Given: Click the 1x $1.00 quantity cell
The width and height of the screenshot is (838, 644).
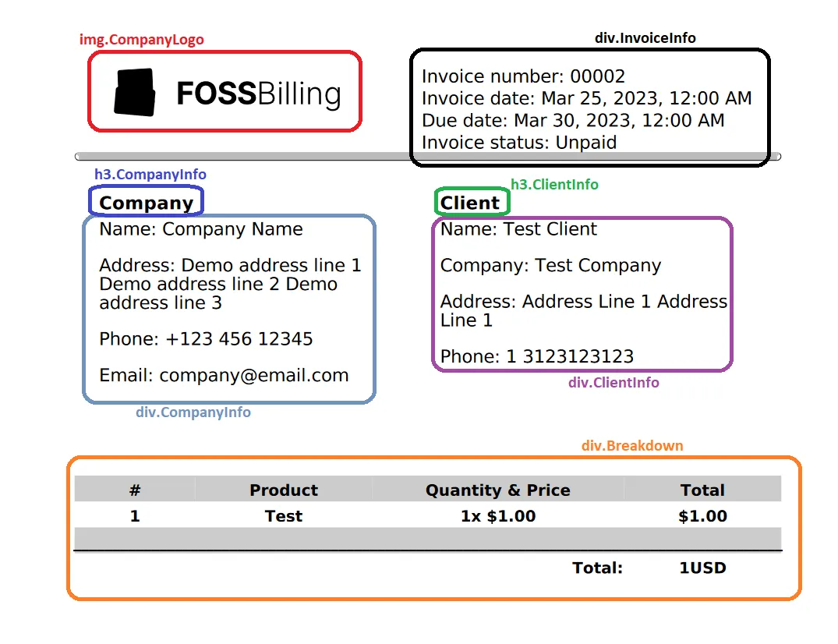Looking at the screenshot, I should coord(498,516).
